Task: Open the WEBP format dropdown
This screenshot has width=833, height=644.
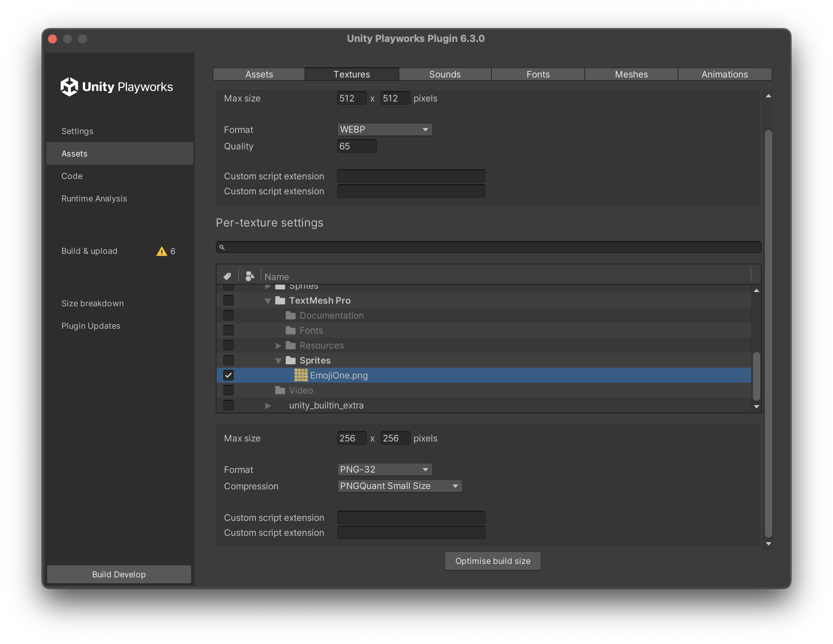Action: pyautogui.click(x=384, y=130)
